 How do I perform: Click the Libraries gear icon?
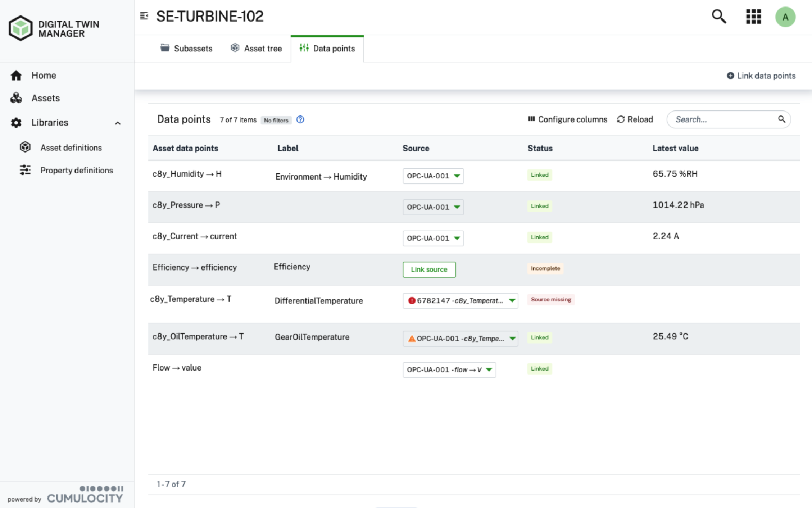tap(16, 123)
